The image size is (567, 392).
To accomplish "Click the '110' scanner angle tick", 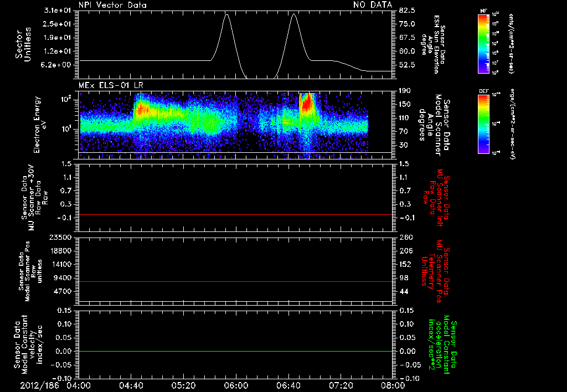I will coord(405,118).
